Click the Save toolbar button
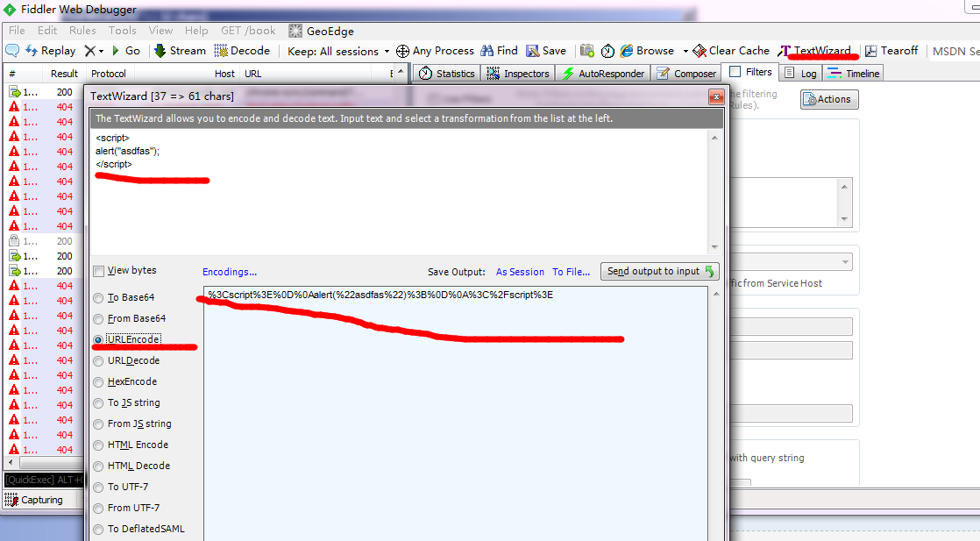The width and height of the screenshot is (980, 541). [546, 51]
